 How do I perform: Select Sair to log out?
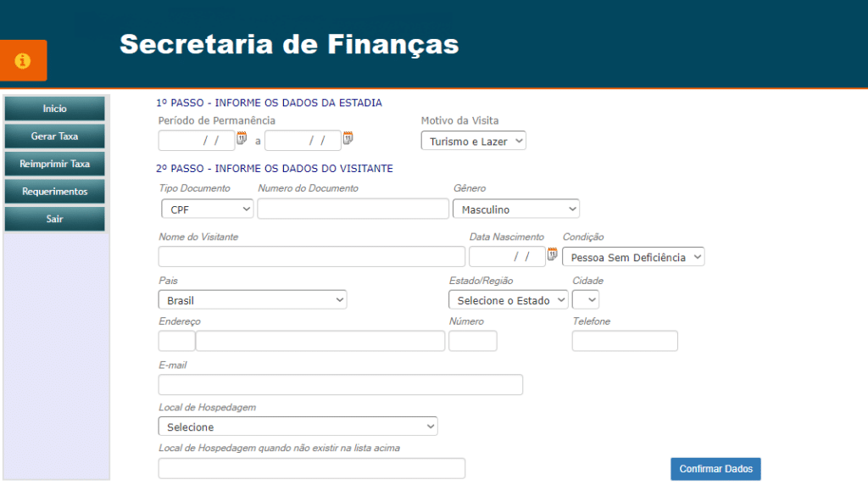(x=55, y=219)
